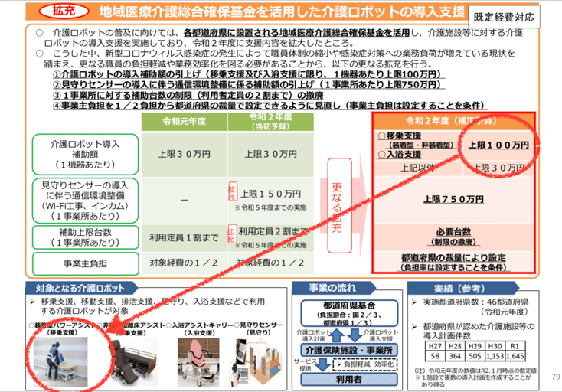Click the 補助上限台数 row label
Screen dimensions: 562x392
coord(85,237)
